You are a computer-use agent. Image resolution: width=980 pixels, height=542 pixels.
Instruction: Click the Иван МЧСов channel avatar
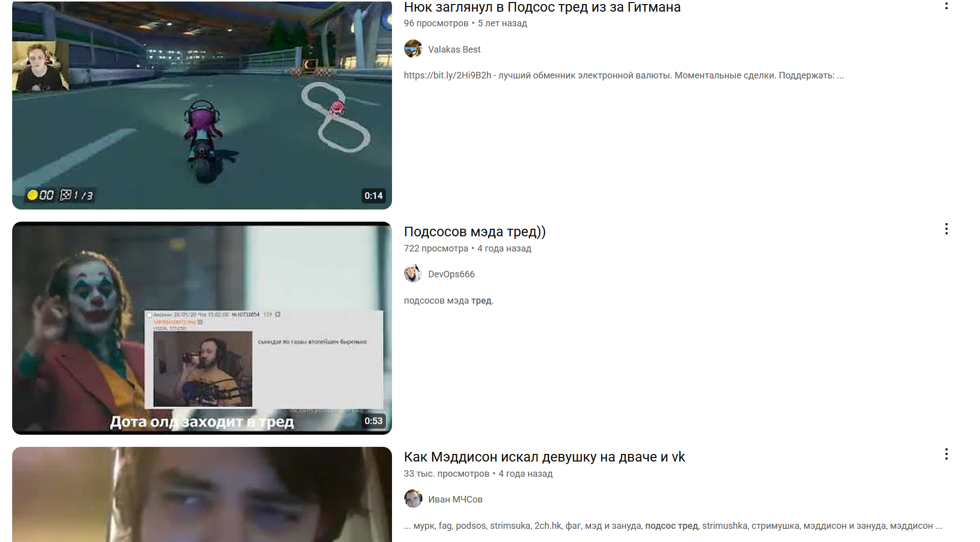coord(413,499)
